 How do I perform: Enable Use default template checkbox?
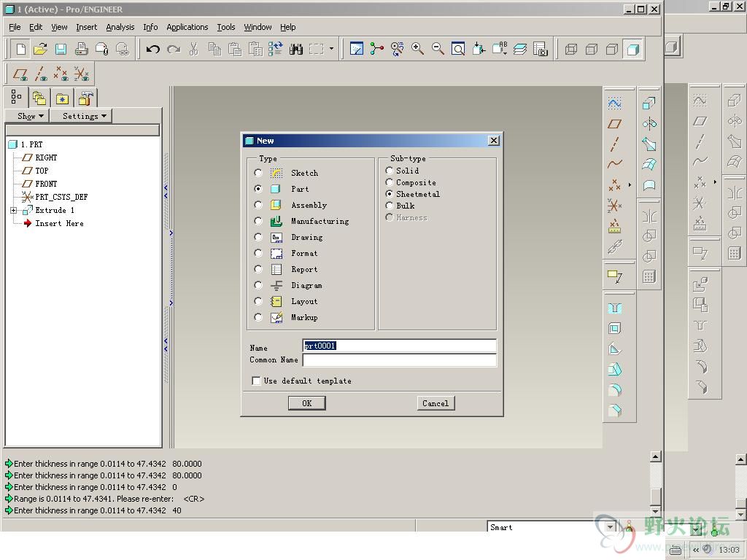point(256,381)
